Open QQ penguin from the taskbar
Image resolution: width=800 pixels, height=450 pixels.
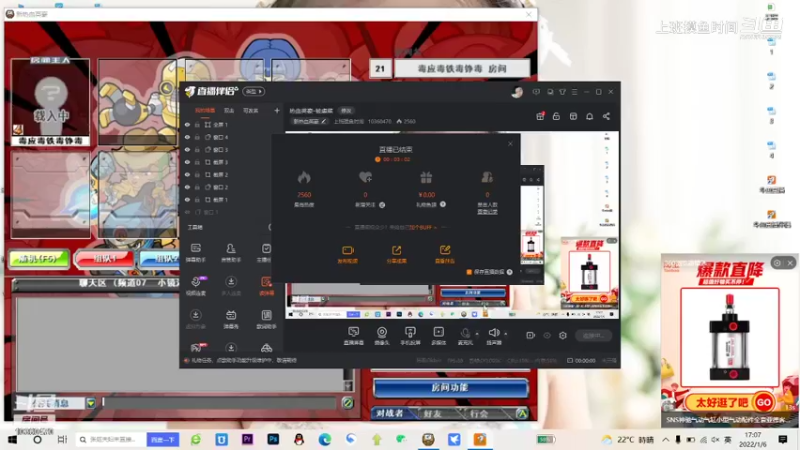click(x=299, y=439)
